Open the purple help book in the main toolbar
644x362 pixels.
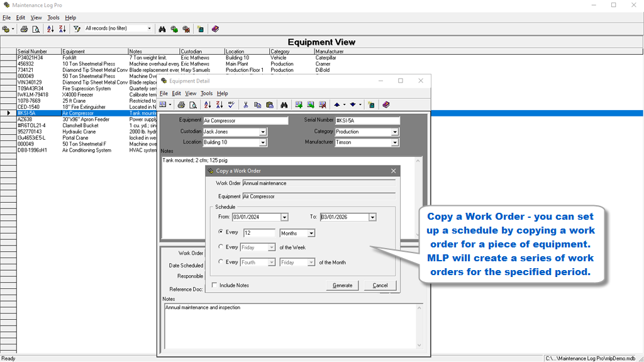(x=215, y=29)
